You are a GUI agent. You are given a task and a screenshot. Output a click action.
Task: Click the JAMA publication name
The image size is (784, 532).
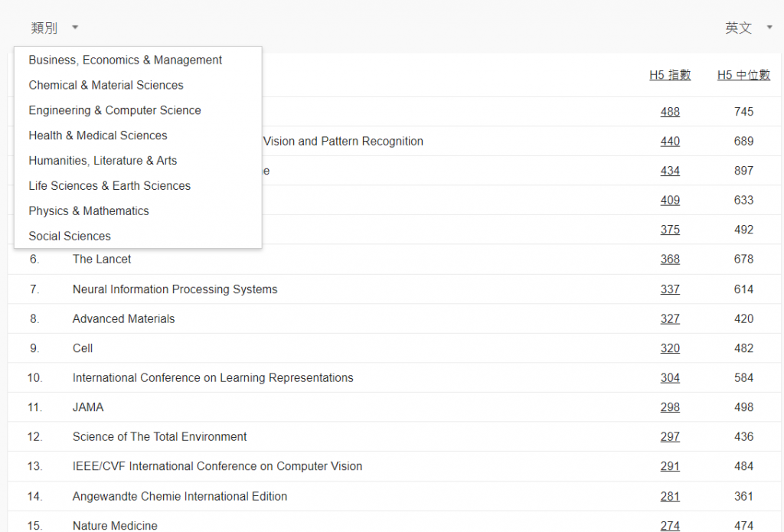(88, 407)
